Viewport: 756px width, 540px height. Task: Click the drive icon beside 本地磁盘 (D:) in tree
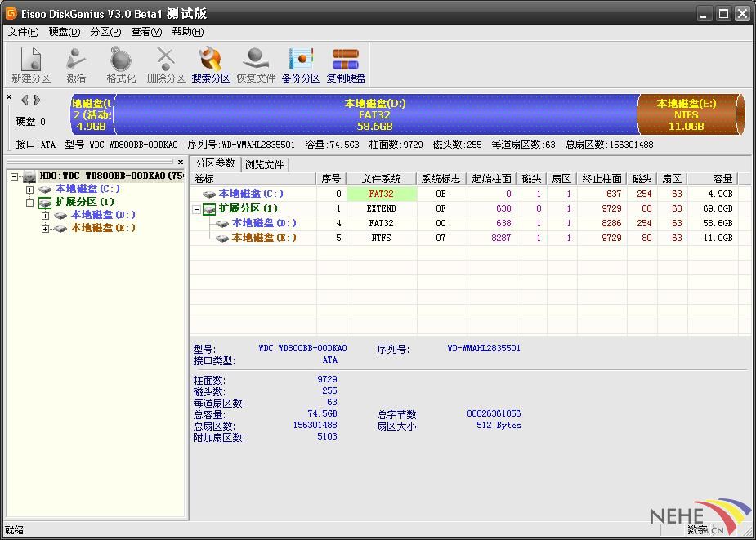pyautogui.click(x=60, y=215)
